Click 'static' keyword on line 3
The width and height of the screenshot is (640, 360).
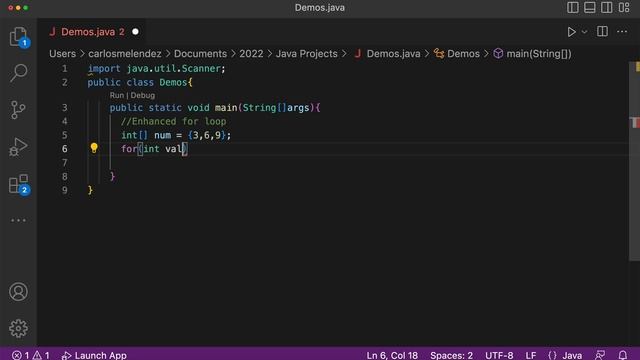tap(165, 108)
